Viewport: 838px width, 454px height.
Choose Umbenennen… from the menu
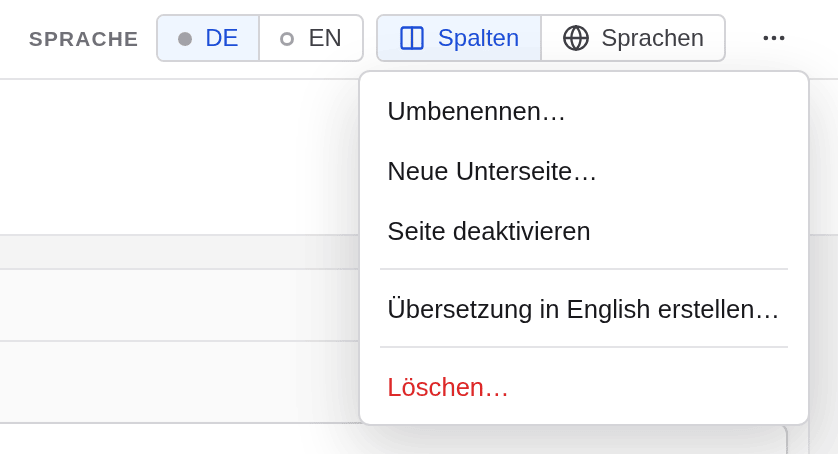[x=584, y=111]
